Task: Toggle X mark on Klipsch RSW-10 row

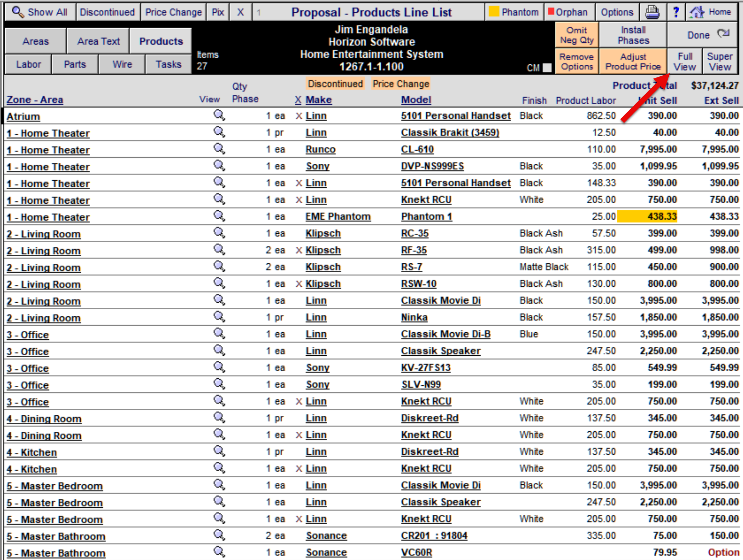Action: (299, 284)
